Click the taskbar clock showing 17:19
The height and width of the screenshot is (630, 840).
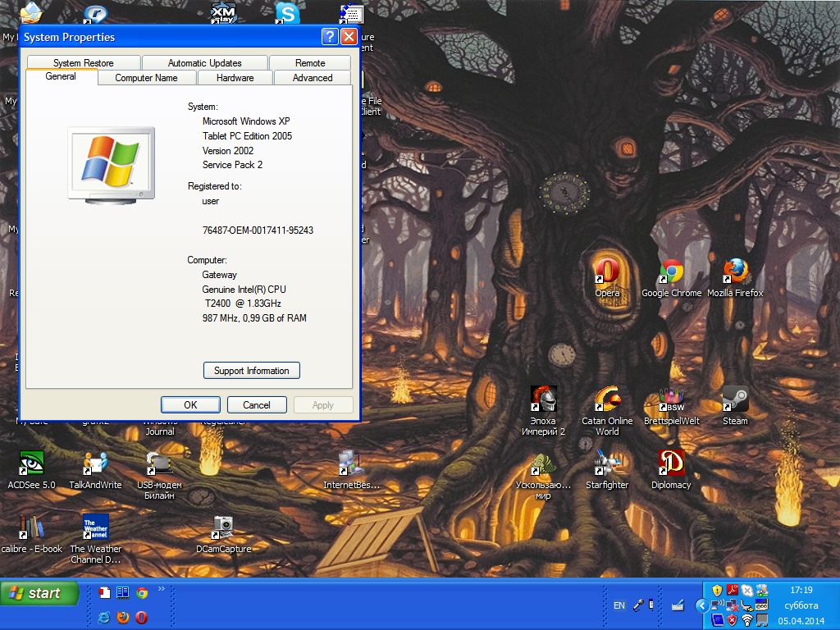point(801,590)
